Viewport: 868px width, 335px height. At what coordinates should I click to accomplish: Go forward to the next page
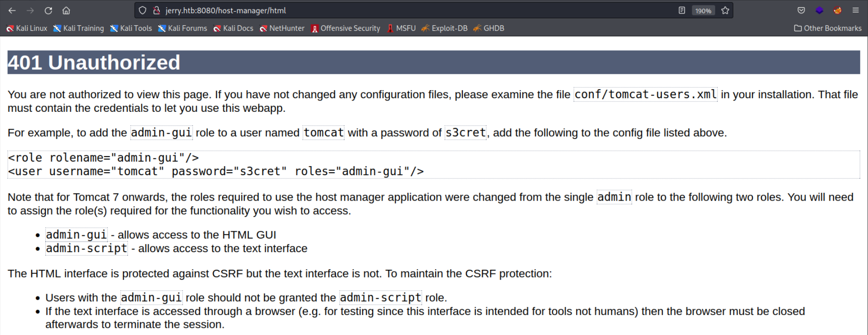point(30,10)
